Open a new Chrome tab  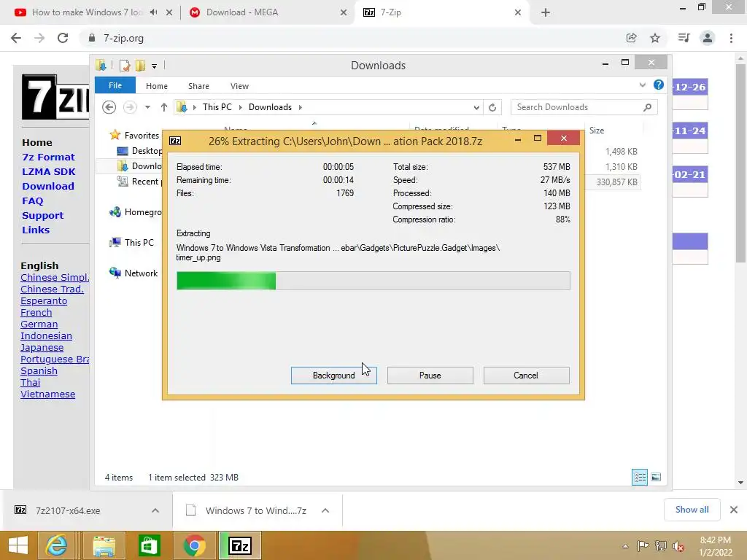pos(546,12)
